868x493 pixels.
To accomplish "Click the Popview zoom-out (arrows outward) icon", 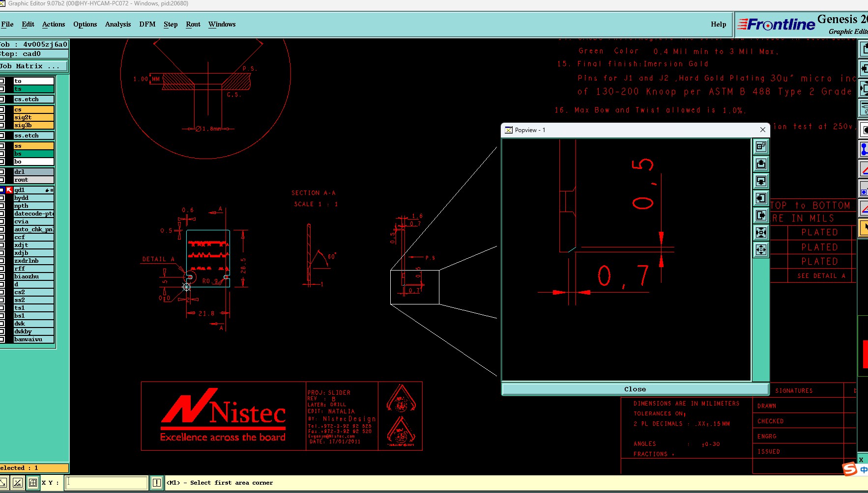I will (761, 249).
